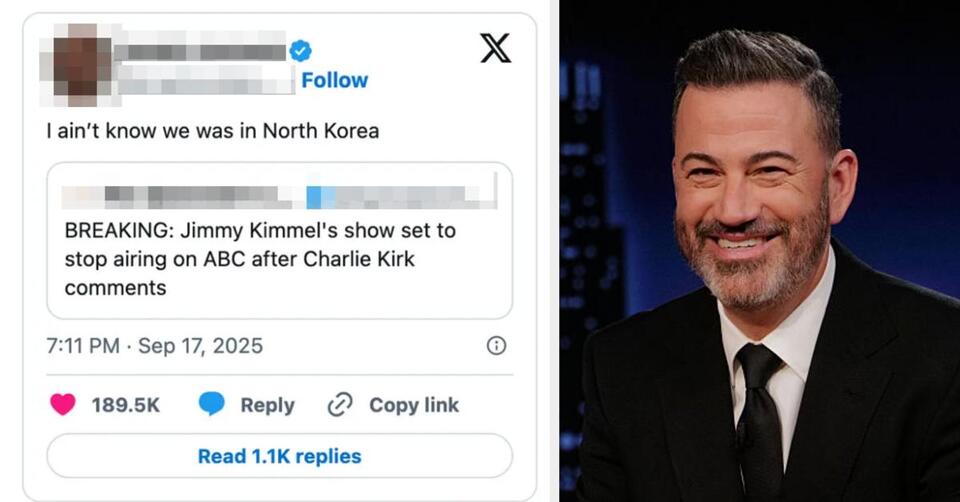Viewport: 960px width, 502px height.
Task: Click the blurred author handle
Action: click(x=206, y=80)
